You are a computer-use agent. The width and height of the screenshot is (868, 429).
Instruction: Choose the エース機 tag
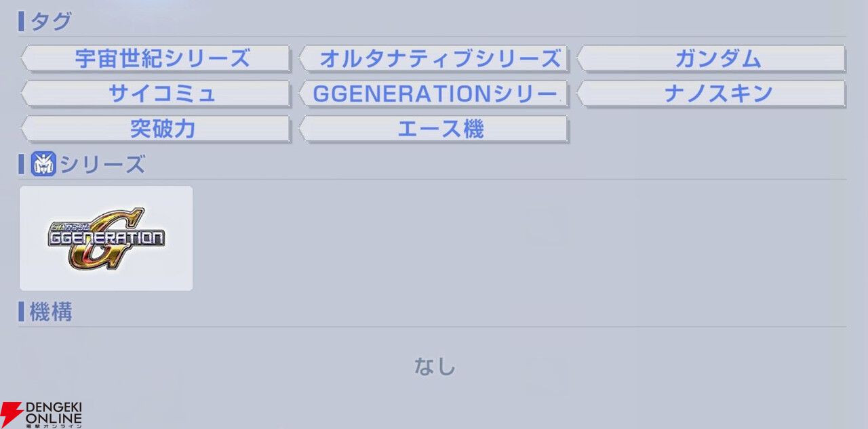tap(434, 129)
